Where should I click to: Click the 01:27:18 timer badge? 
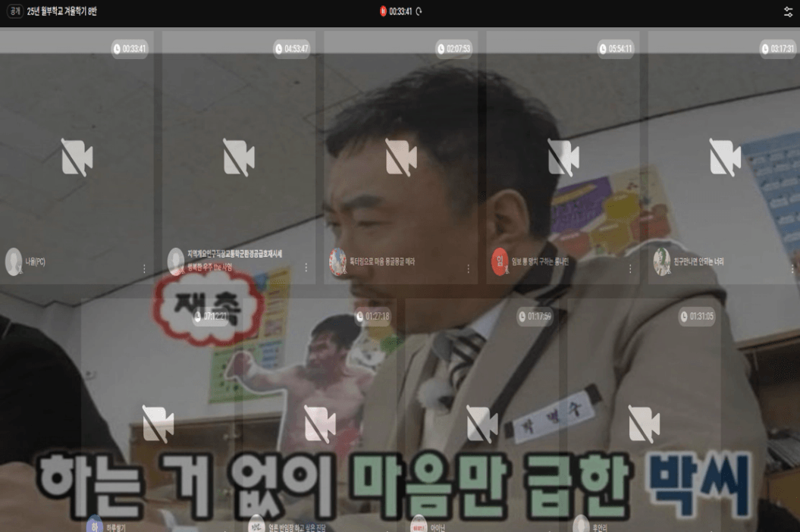pos(372,316)
